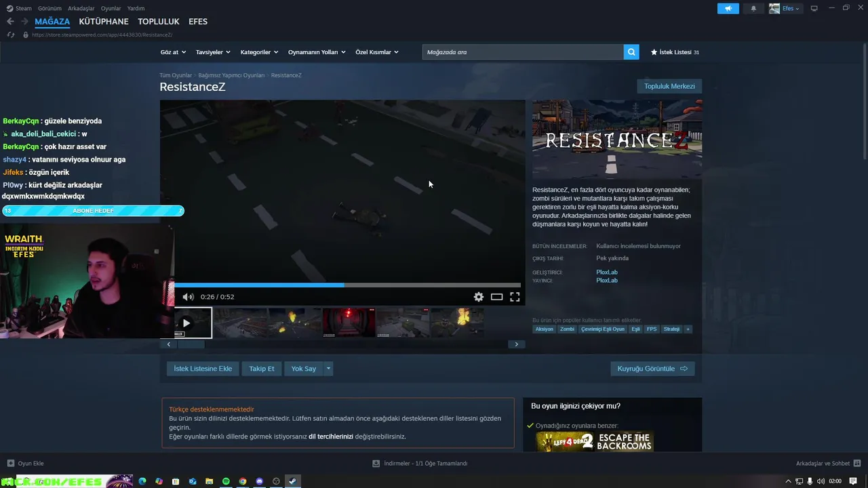This screenshot has height=488, width=868.
Task: Expand the Kategoriler menu
Action: [259, 52]
